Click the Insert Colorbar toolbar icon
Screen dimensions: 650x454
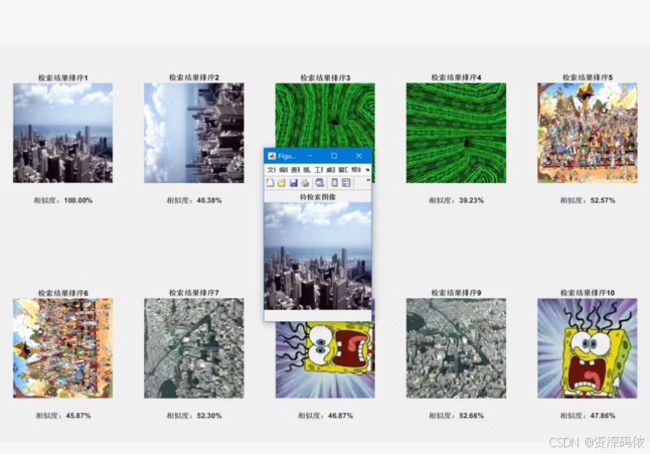[x=335, y=183]
